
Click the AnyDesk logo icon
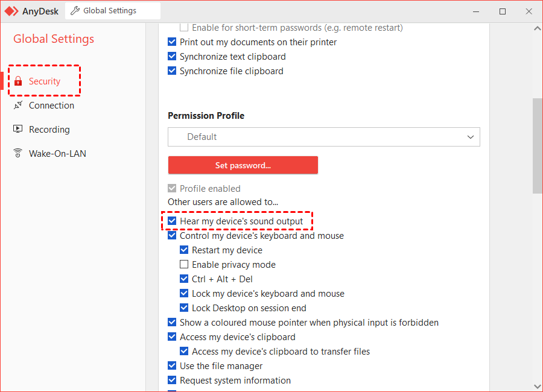[11, 11]
